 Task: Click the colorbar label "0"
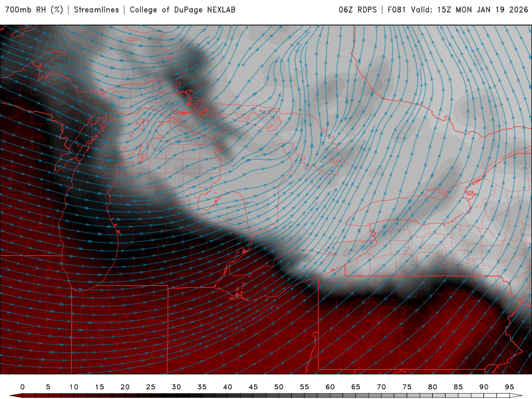[23, 387]
